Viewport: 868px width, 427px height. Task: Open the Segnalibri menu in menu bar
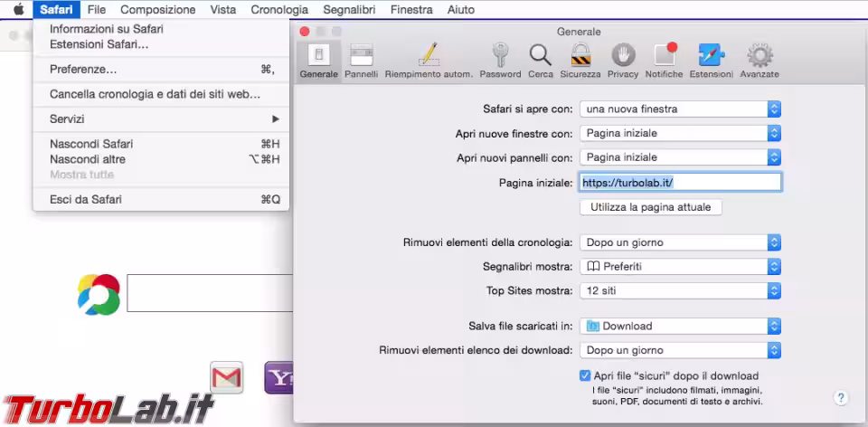(350, 9)
